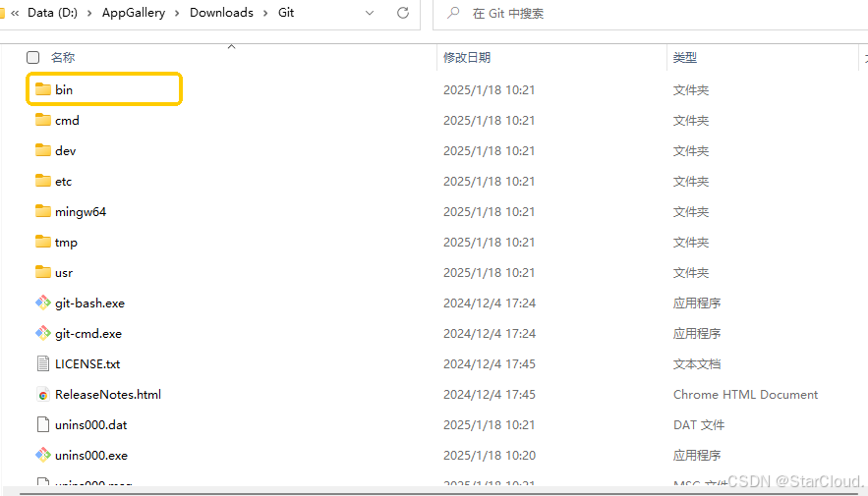This screenshot has width=868, height=496.
Task: Click date 2024/12/4 17:24 of git-bash.exe
Action: [x=490, y=303]
